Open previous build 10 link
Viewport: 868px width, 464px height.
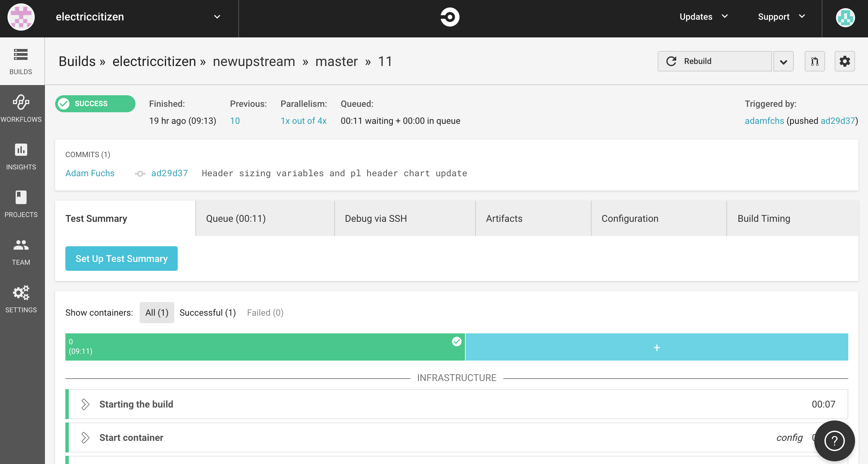235,121
